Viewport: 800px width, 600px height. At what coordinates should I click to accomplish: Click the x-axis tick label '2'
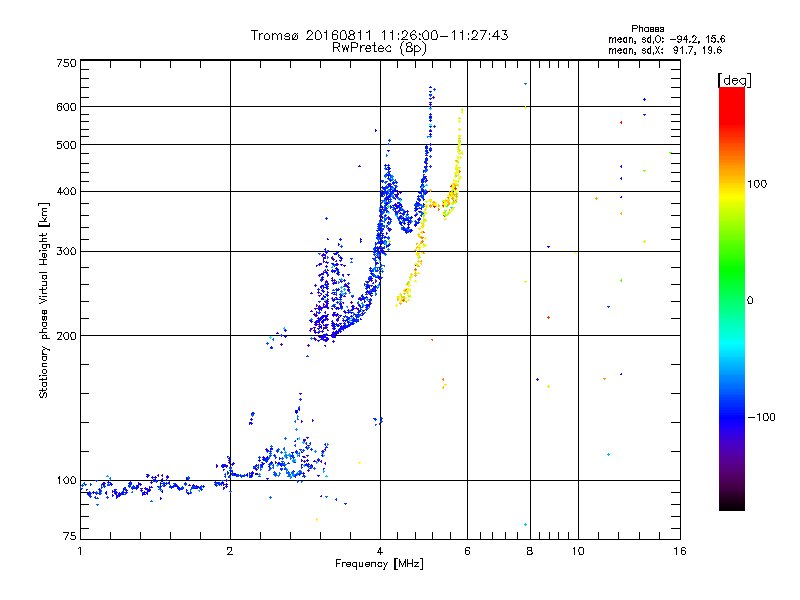pos(230,551)
